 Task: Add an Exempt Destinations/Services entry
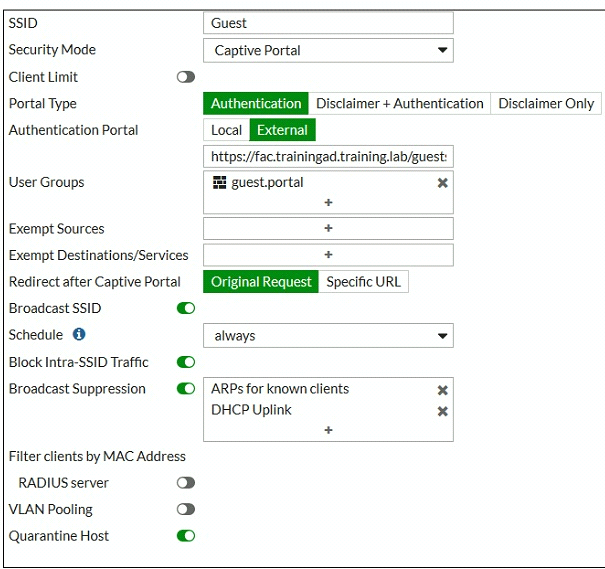(328, 255)
